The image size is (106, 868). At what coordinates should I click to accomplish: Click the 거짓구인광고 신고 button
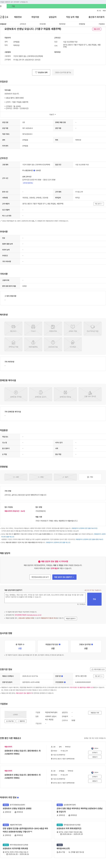point(98,670)
